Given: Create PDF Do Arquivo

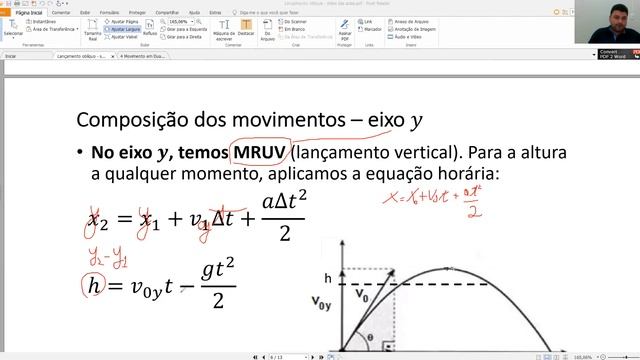Looking at the screenshot, I should 268,30.
